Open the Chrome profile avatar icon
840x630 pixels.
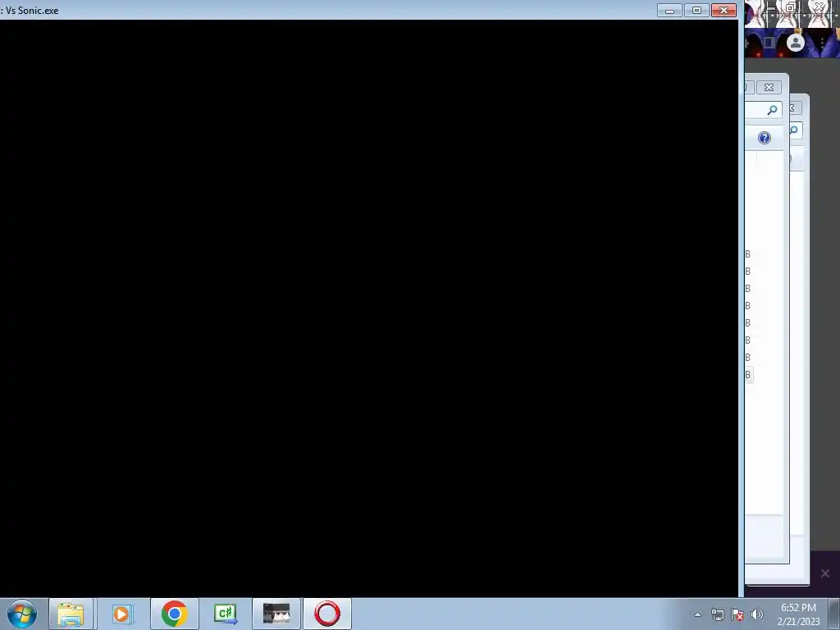tap(796, 43)
